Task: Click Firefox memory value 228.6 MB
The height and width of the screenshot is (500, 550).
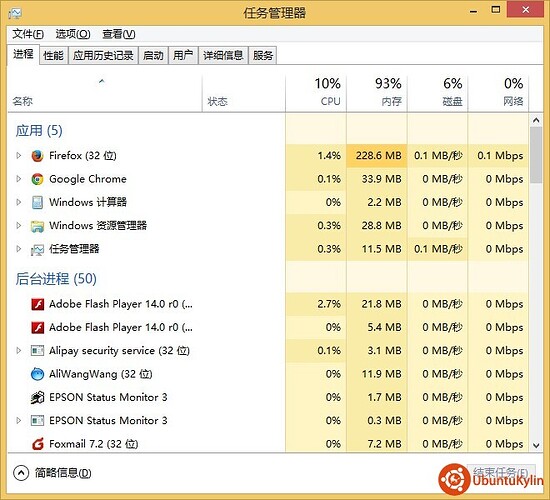Action: (378, 155)
